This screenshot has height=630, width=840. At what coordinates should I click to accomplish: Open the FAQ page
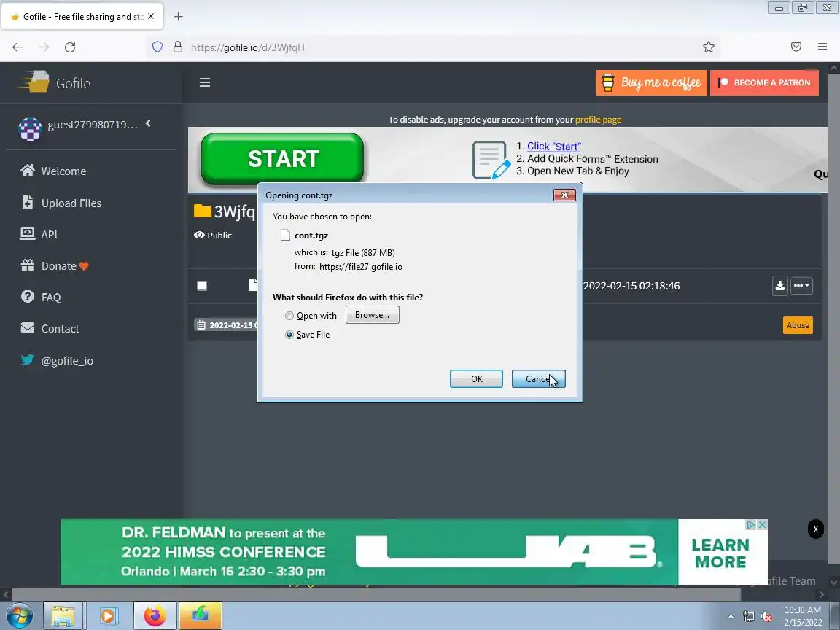pos(41,297)
